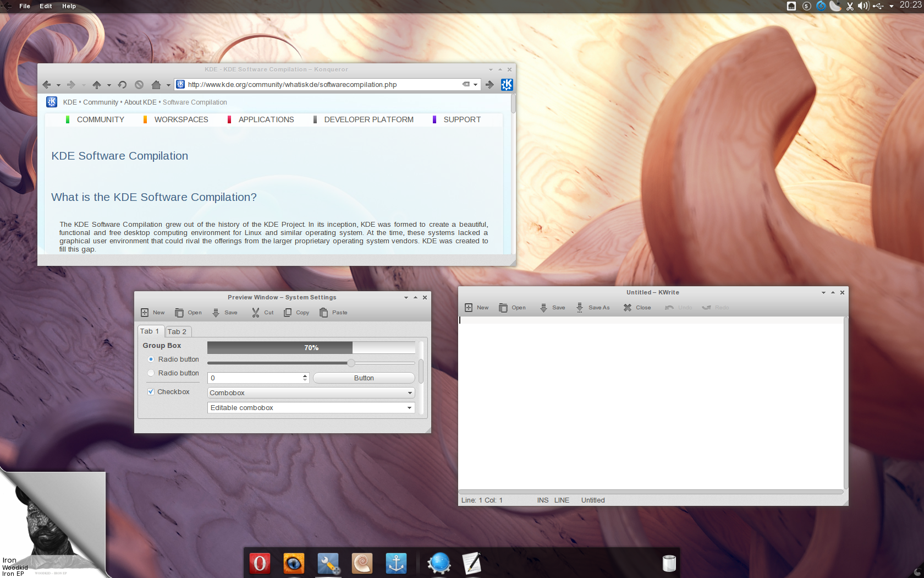
Task: Stop page loading in Konqueror
Action: click(x=139, y=85)
